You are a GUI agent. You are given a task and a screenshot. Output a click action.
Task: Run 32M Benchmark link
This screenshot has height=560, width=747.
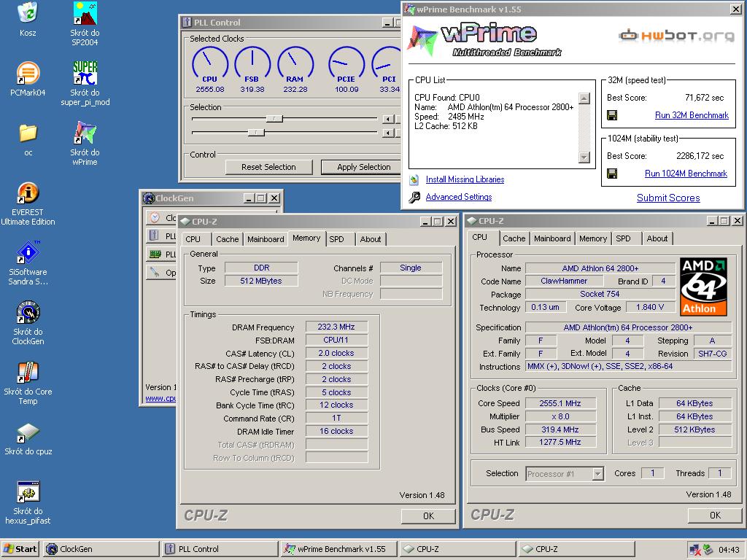click(692, 115)
